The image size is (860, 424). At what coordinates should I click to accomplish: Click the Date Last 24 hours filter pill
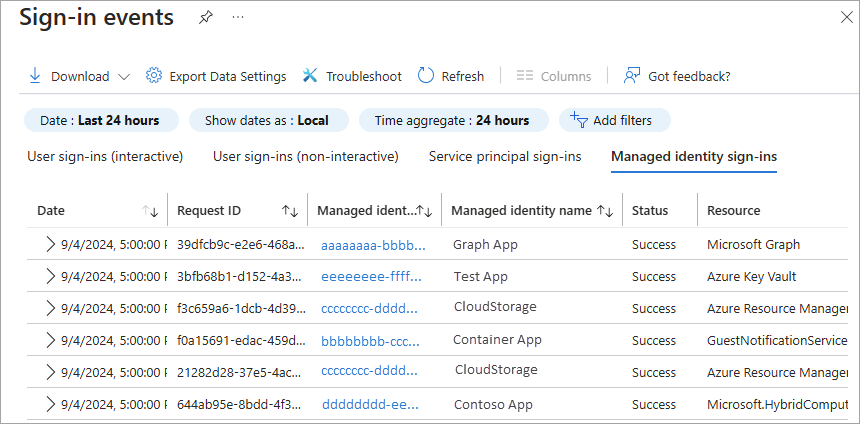[x=100, y=121]
